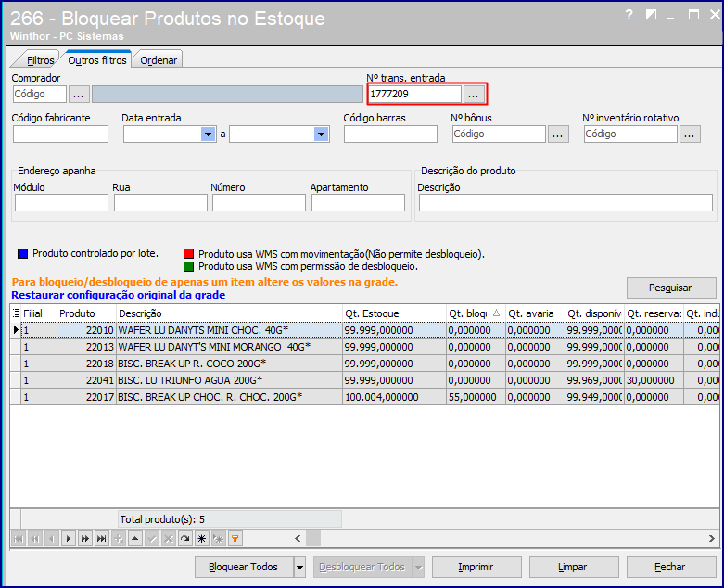
Task: Click Desbloquear Todos button
Action: click(362, 568)
